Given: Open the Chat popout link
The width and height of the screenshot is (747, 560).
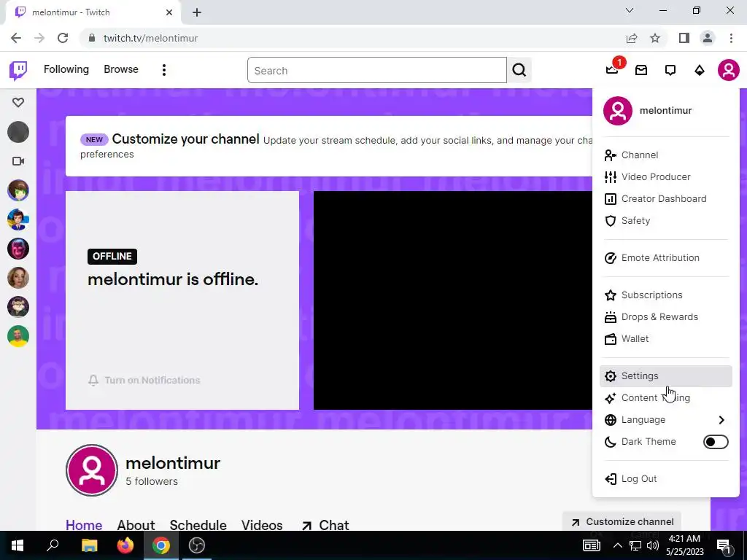Looking at the screenshot, I should (325, 525).
